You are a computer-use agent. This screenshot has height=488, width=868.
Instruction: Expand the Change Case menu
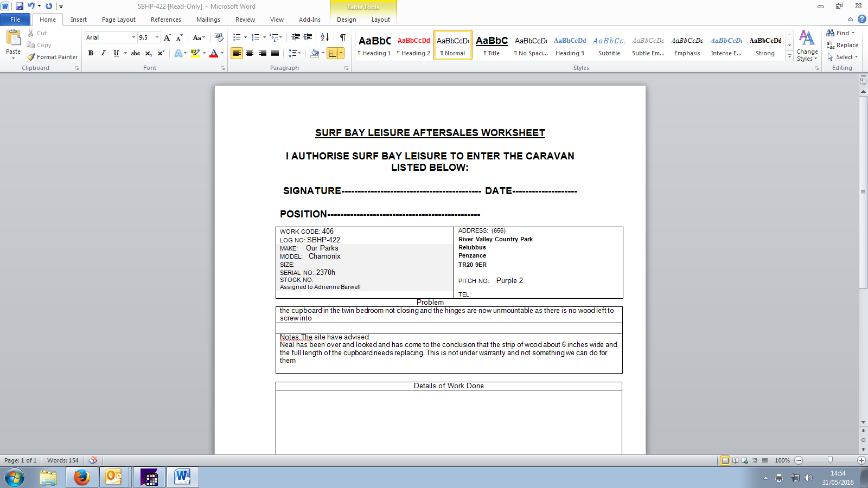(x=199, y=37)
